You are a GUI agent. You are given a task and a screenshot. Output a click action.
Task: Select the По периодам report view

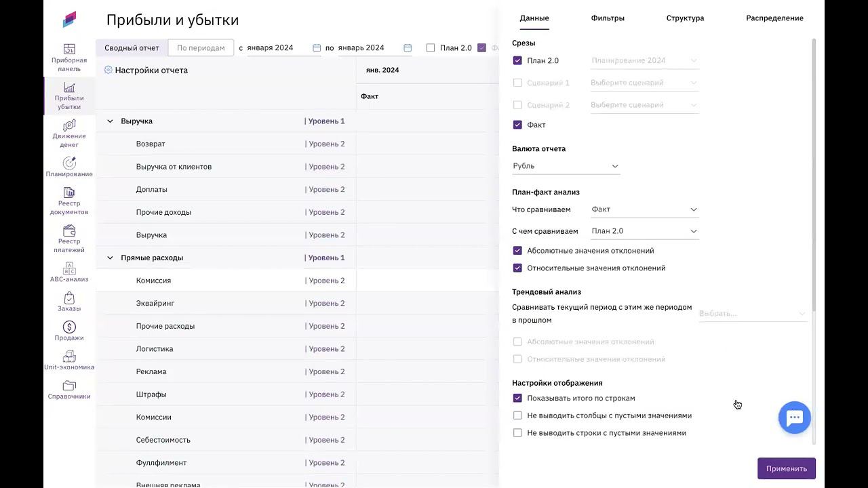point(201,48)
